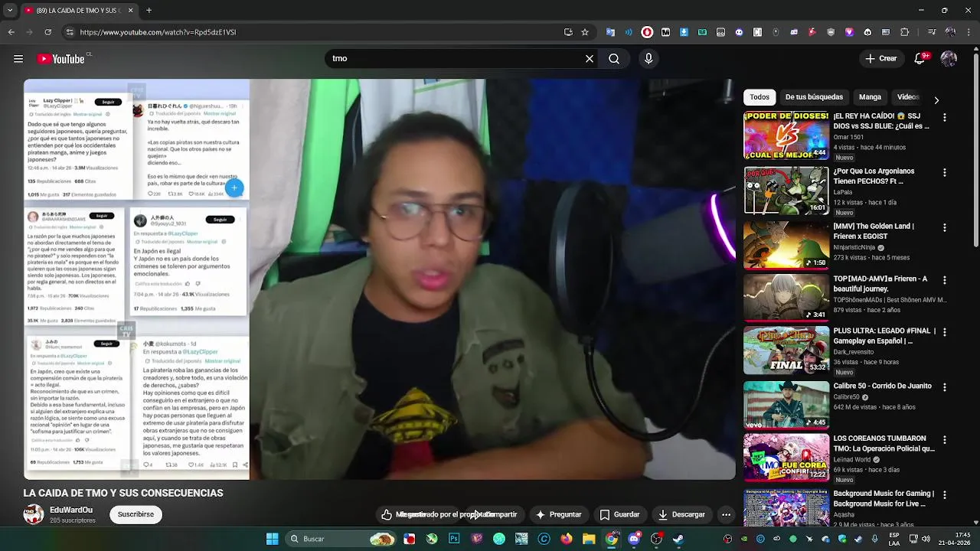Viewport: 980px width, 551px height.
Task: Open Discord from the taskbar
Action: tap(634, 539)
